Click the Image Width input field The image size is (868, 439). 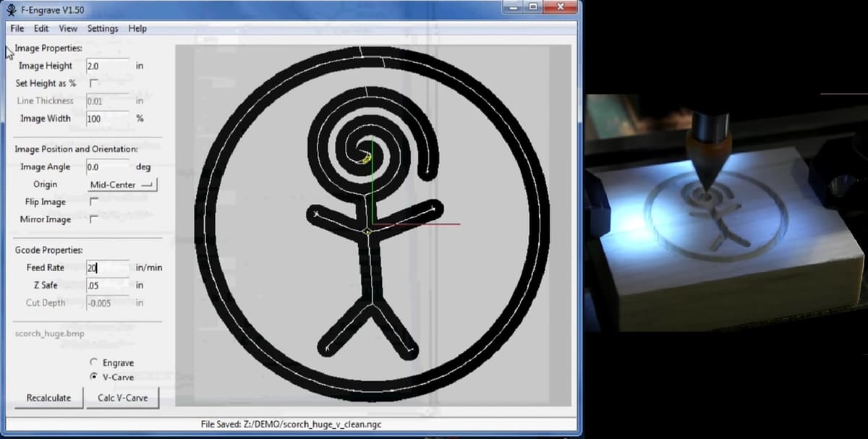point(107,119)
